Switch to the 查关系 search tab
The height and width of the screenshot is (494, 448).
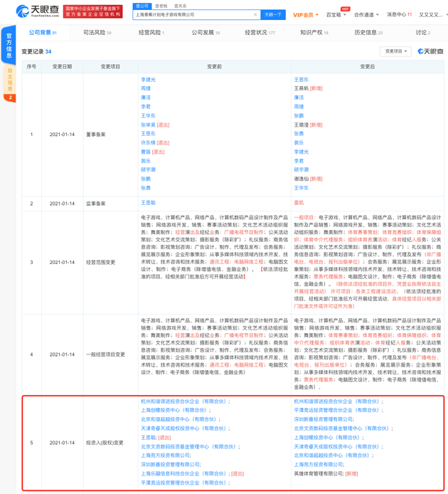pos(181,6)
